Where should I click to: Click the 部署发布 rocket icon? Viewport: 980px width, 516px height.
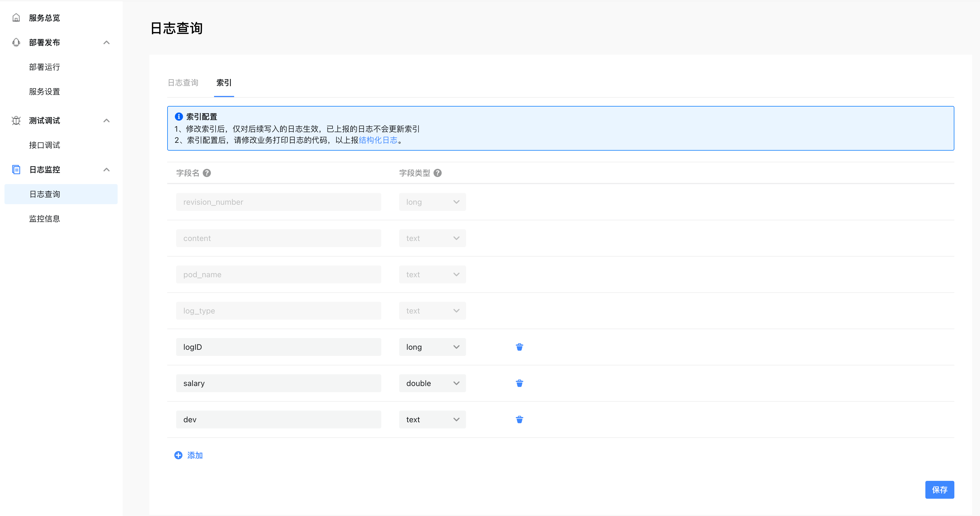pos(16,42)
